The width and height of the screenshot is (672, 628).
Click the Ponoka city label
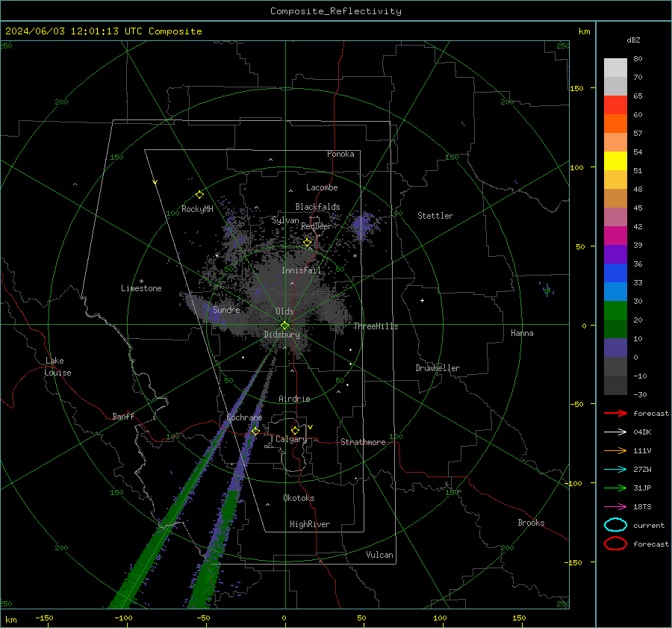click(340, 154)
